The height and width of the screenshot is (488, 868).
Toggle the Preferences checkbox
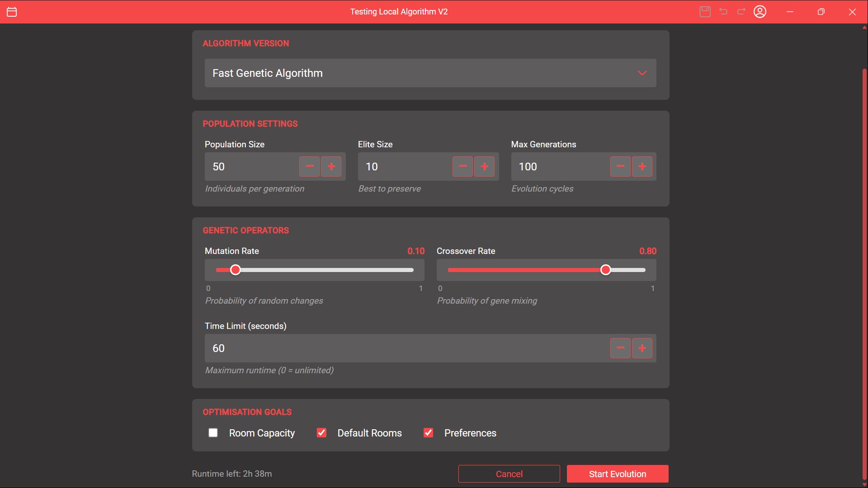(428, 433)
